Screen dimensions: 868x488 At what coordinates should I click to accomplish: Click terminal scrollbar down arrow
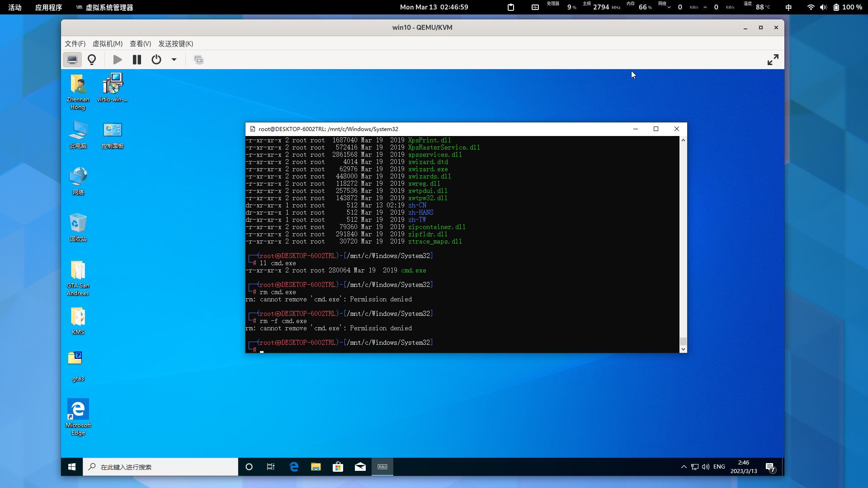click(683, 349)
